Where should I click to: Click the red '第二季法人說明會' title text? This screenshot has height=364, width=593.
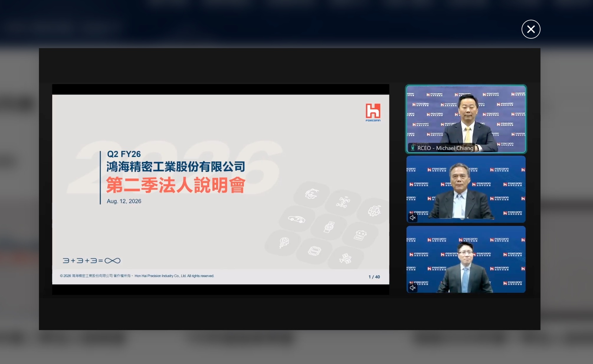[x=176, y=185]
